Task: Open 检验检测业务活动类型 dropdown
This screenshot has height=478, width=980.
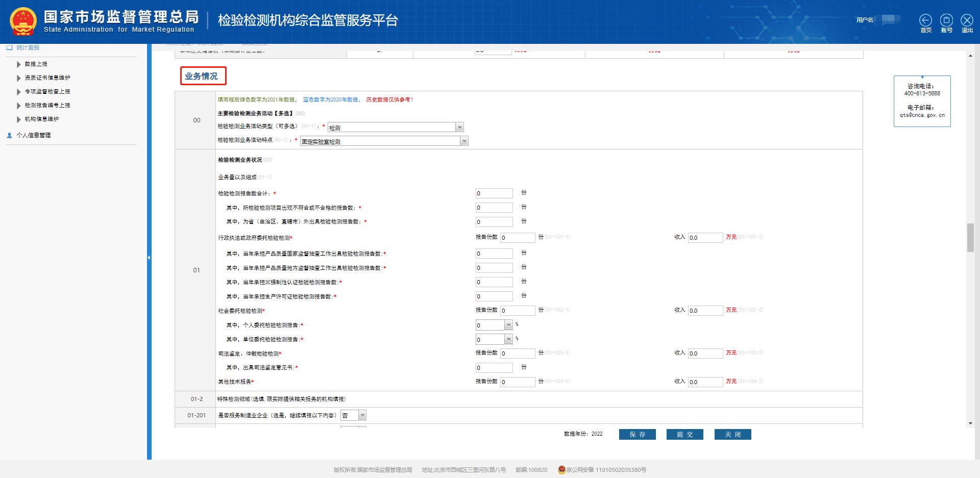Action: pyautogui.click(x=459, y=128)
